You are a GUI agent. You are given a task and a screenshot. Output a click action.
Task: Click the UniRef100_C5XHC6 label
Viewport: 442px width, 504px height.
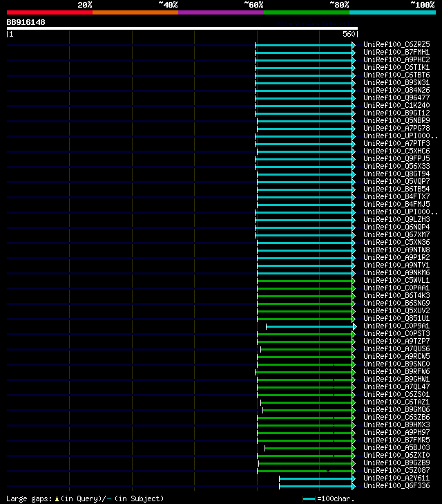point(396,151)
